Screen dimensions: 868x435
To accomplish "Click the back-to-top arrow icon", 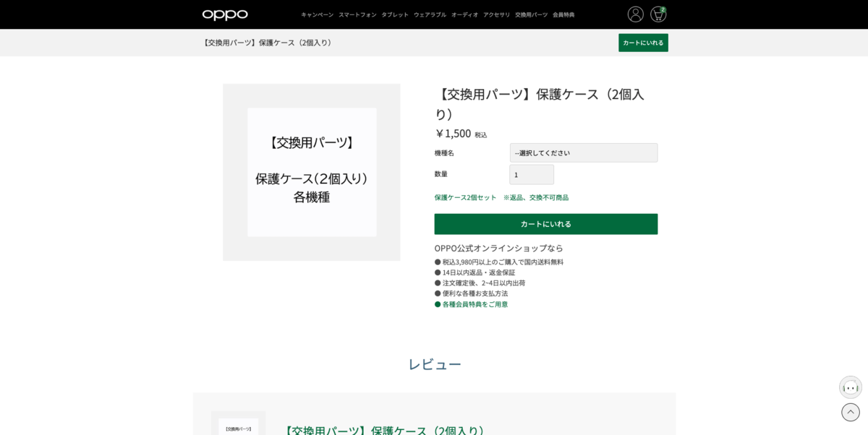I will tap(851, 412).
